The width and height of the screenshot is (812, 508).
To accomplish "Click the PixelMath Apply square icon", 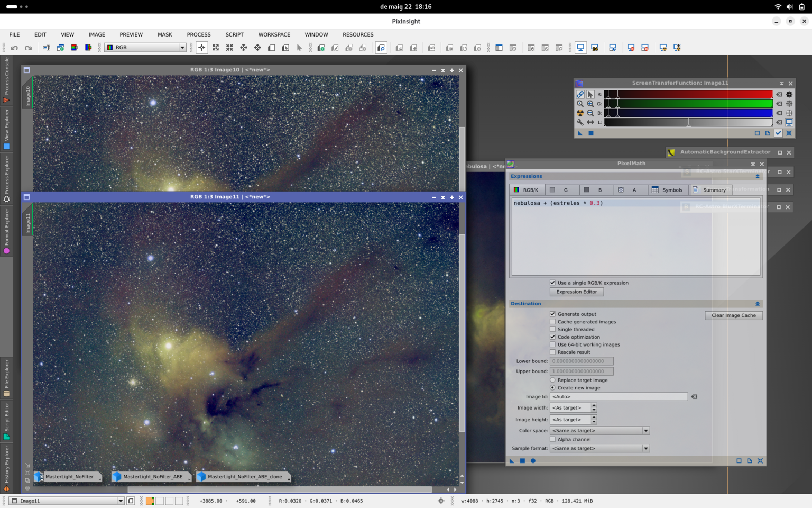I will [x=522, y=461].
